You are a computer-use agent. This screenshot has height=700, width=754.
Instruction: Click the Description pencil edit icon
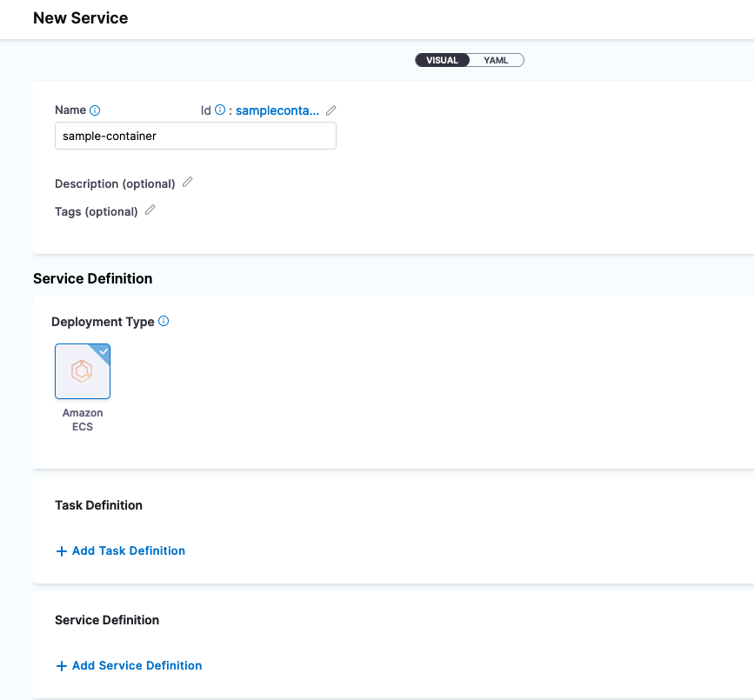pos(188,183)
